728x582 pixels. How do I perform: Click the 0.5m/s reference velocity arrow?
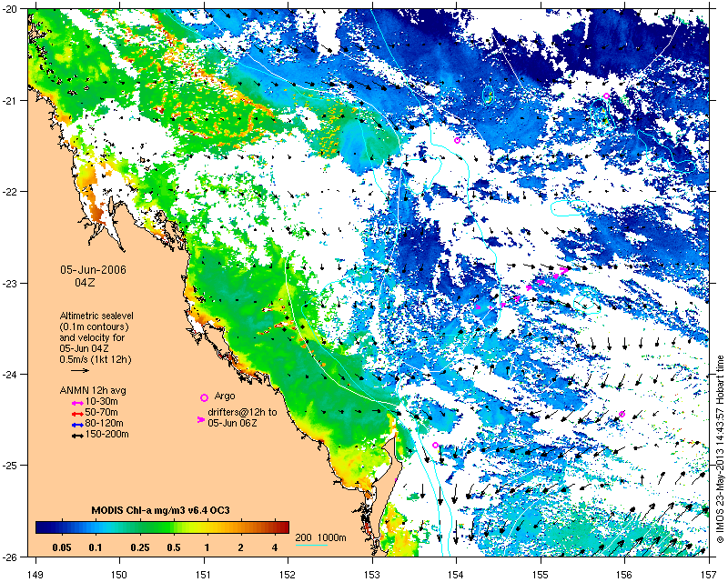80,370
